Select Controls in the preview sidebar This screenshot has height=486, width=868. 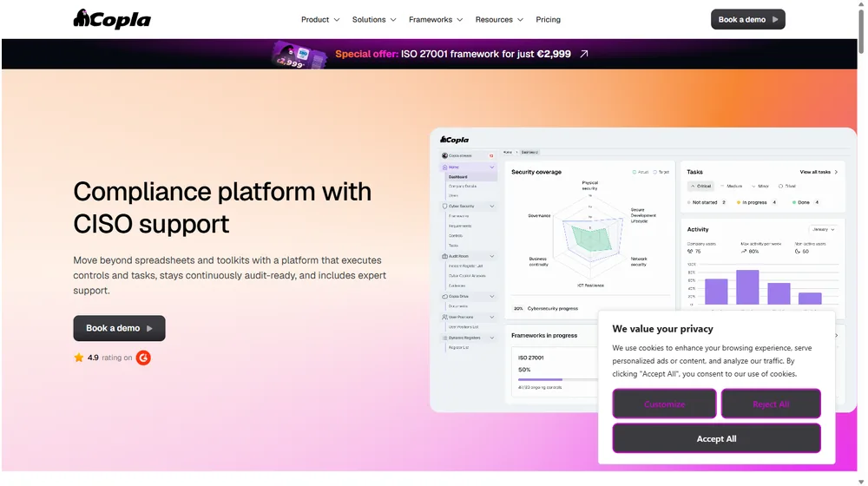tap(456, 236)
